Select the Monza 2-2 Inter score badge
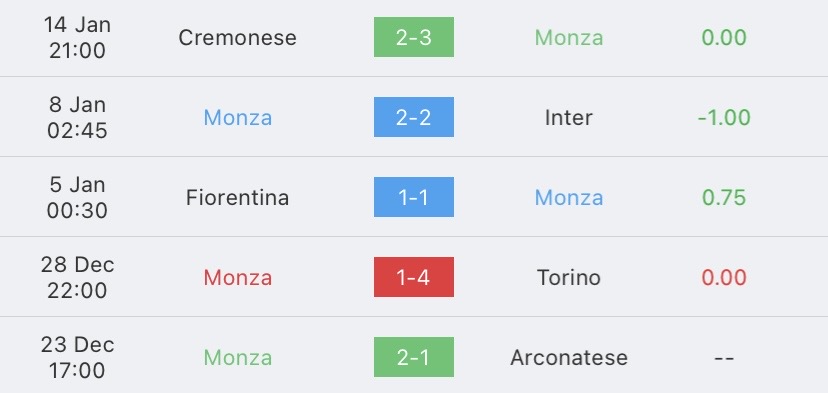This screenshot has width=828, height=393. [413, 117]
